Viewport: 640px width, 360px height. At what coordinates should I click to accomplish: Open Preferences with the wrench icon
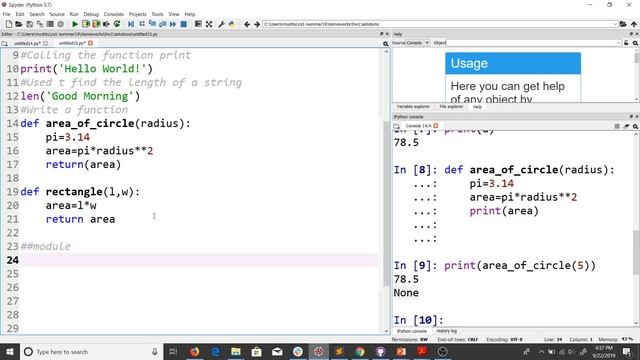click(x=222, y=24)
